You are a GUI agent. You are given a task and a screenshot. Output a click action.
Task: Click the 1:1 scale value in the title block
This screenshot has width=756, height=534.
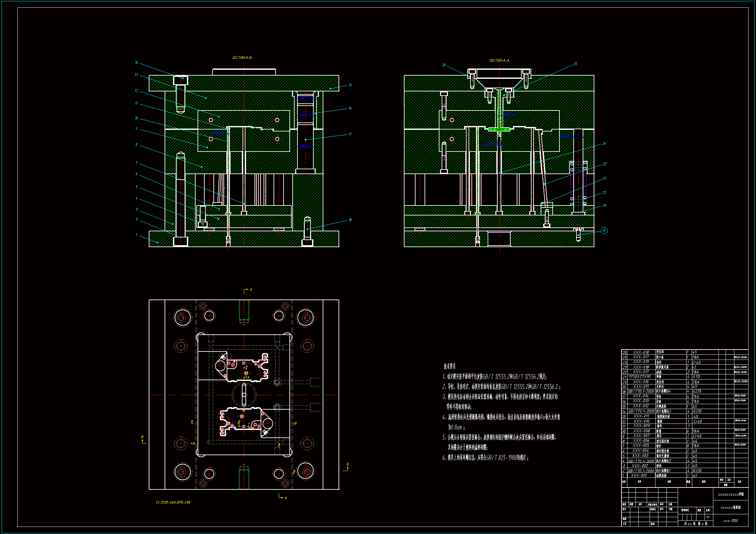[x=707, y=517]
